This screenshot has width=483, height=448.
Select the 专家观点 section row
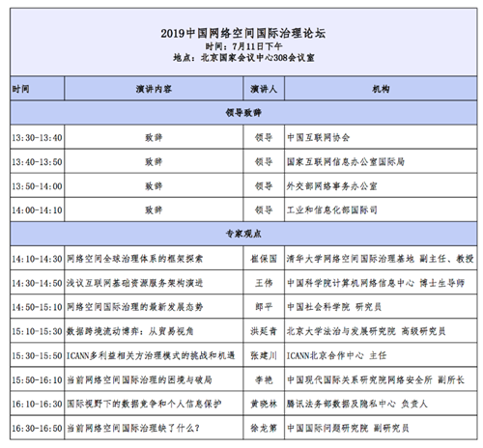(x=243, y=234)
